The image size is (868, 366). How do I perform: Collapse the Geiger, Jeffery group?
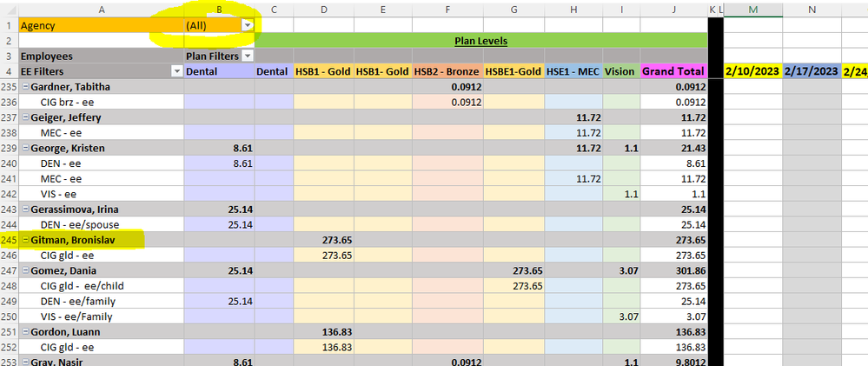pyautogui.click(x=25, y=117)
